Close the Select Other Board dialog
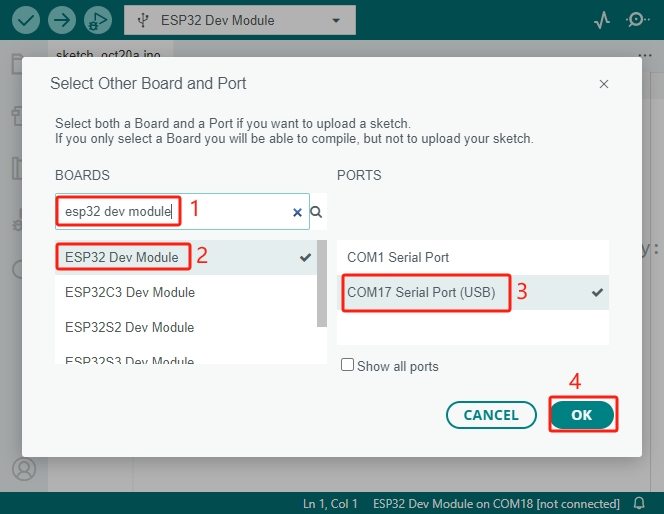The width and height of the screenshot is (664, 514). 604,84
